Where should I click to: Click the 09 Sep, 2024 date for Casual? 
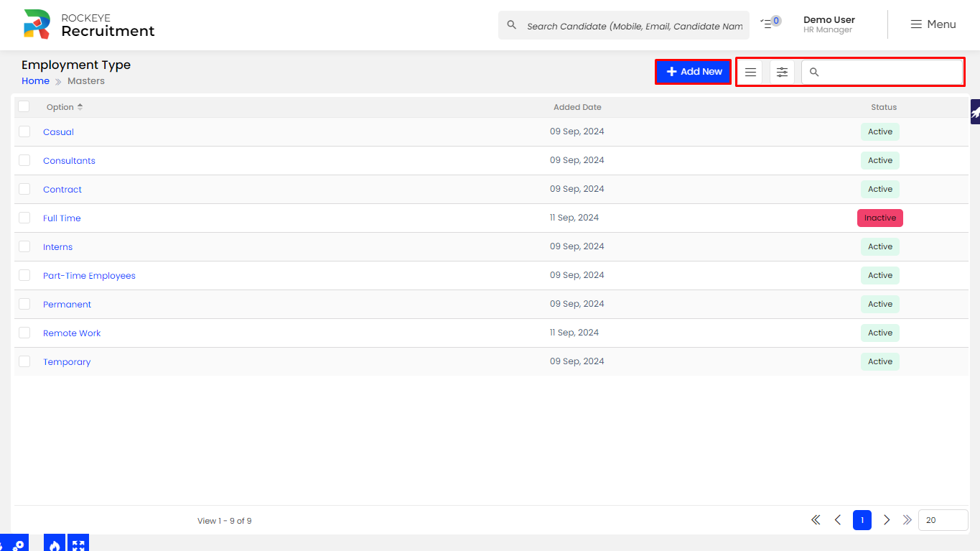(x=577, y=131)
